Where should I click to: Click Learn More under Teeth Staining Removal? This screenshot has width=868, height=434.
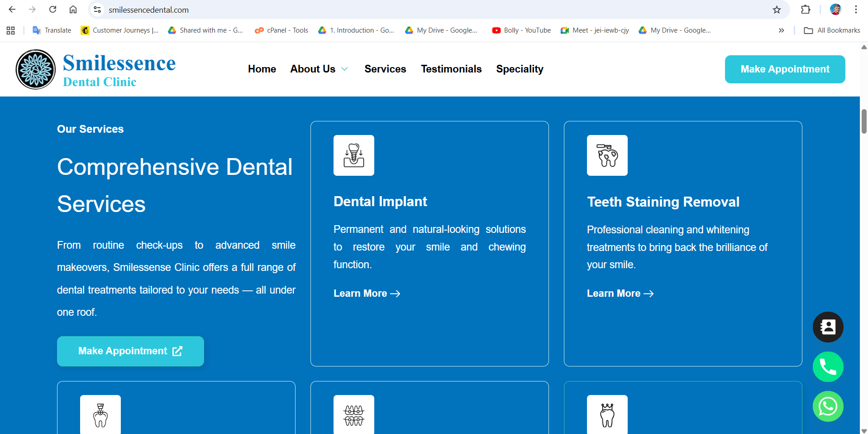point(620,294)
